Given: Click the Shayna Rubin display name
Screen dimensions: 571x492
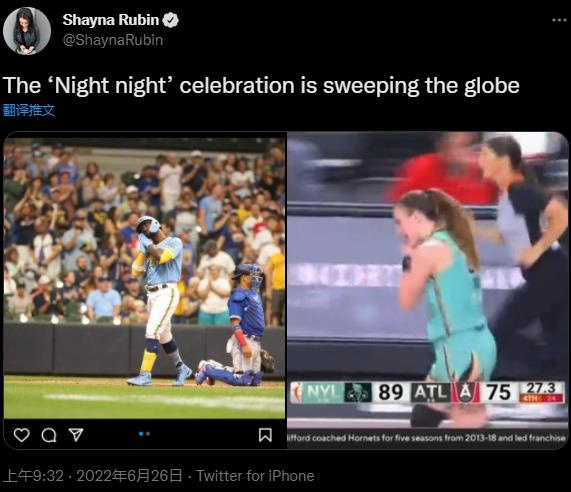Looking at the screenshot, I should (111, 20).
